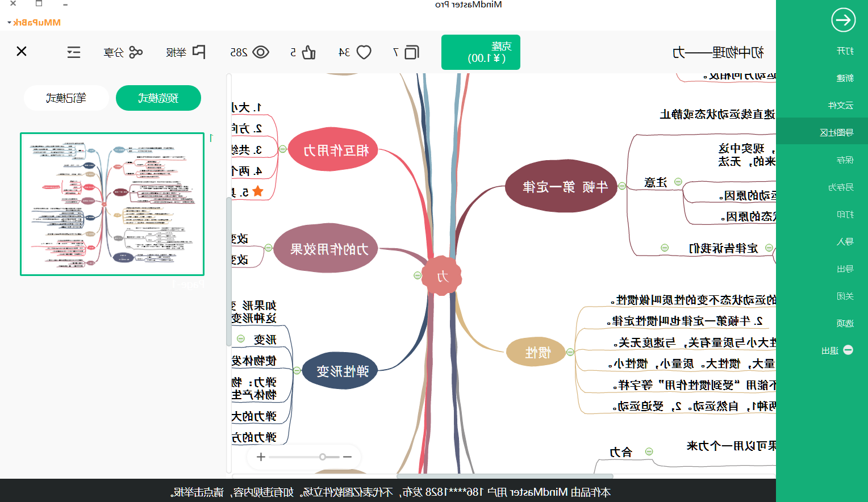The image size is (868, 502).
Task: Click the orange star icon on item 5
Action: [x=257, y=191]
